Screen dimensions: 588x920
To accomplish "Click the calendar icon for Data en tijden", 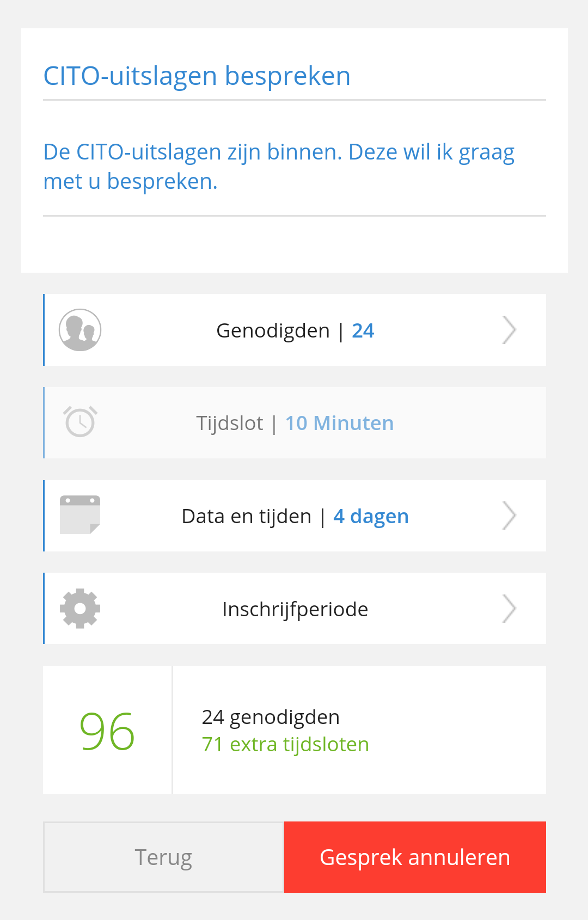I will (x=80, y=515).
